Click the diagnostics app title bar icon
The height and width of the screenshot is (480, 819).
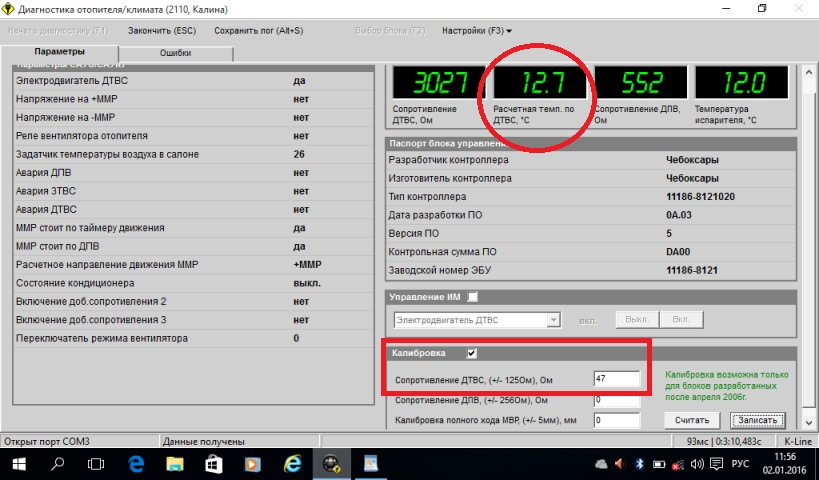tap(7, 9)
